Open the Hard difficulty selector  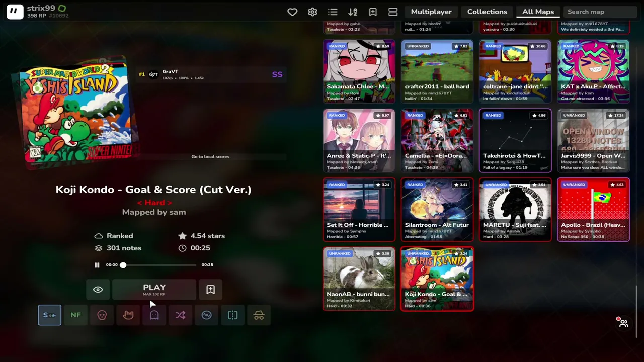(154, 202)
